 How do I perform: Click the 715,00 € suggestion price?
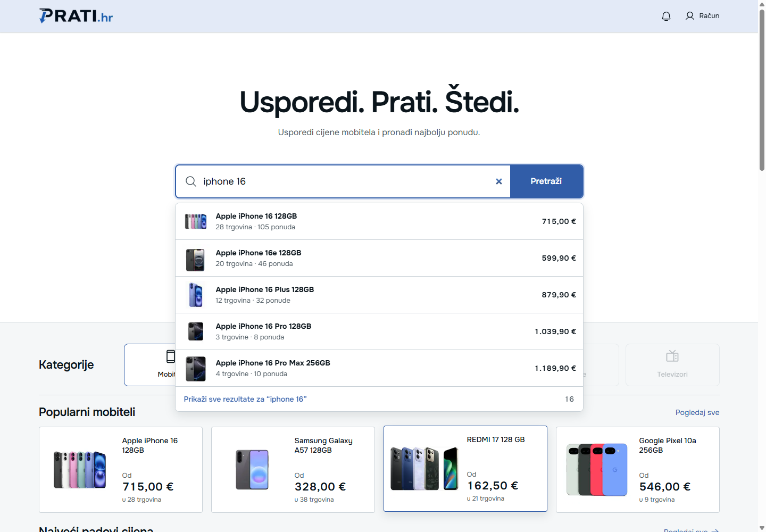click(559, 221)
